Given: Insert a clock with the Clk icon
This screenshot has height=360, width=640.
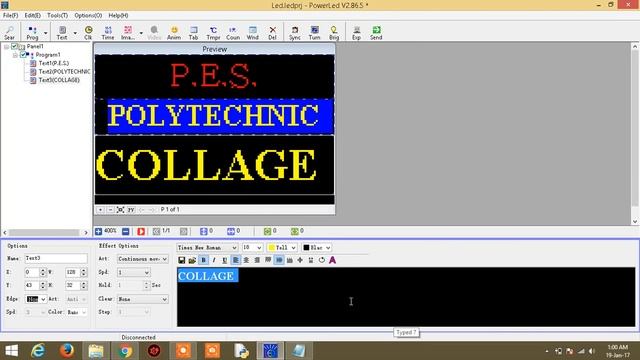Looking at the screenshot, I should pyautogui.click(x=88, y=33).
